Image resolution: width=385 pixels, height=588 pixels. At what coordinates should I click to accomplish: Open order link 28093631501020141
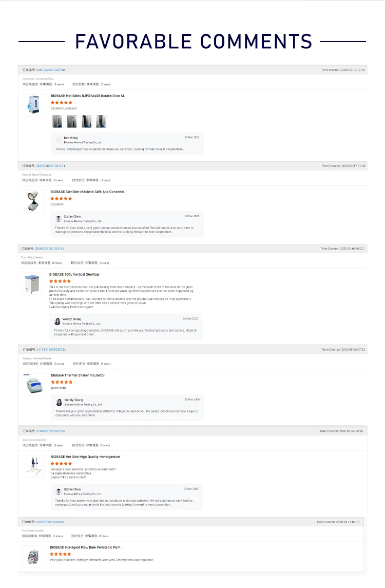click(49, 249)
